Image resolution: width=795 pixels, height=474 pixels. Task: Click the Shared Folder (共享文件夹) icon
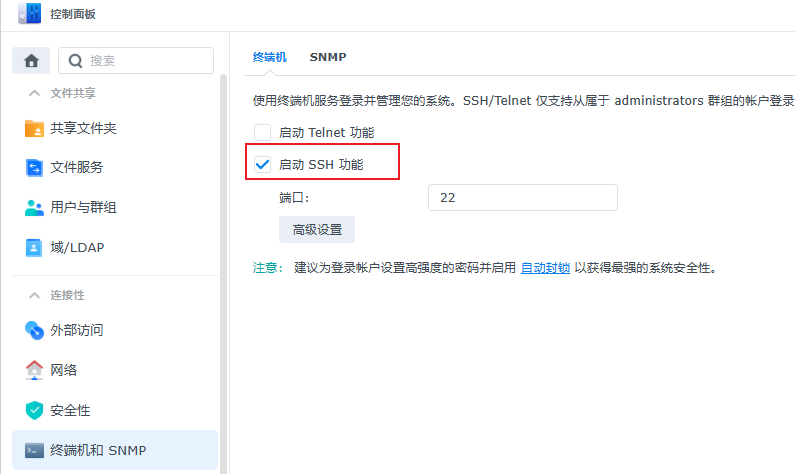click(x=34, y=129)
